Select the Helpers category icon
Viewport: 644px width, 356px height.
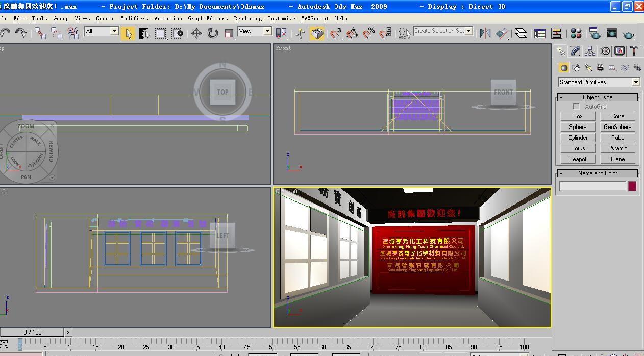[613, 67]
